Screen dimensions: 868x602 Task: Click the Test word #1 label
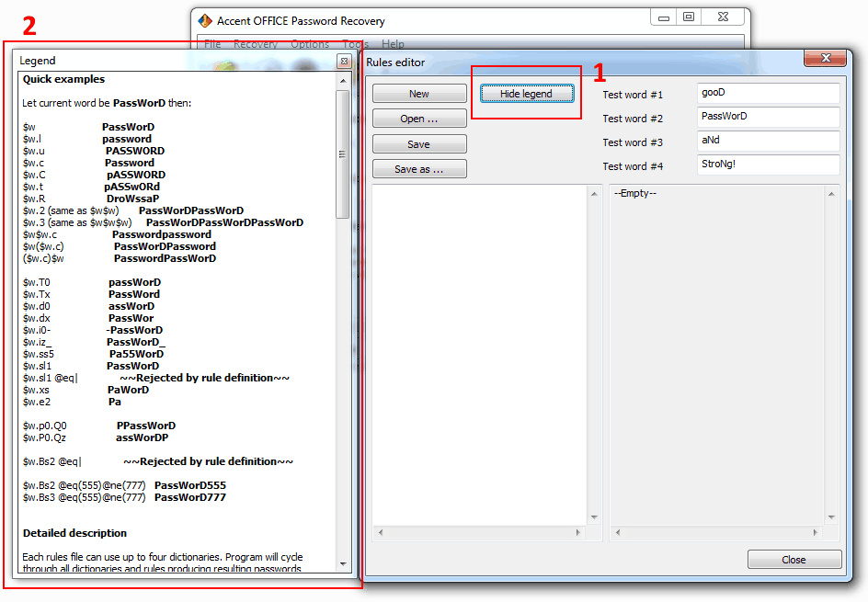tap(633, 95)
